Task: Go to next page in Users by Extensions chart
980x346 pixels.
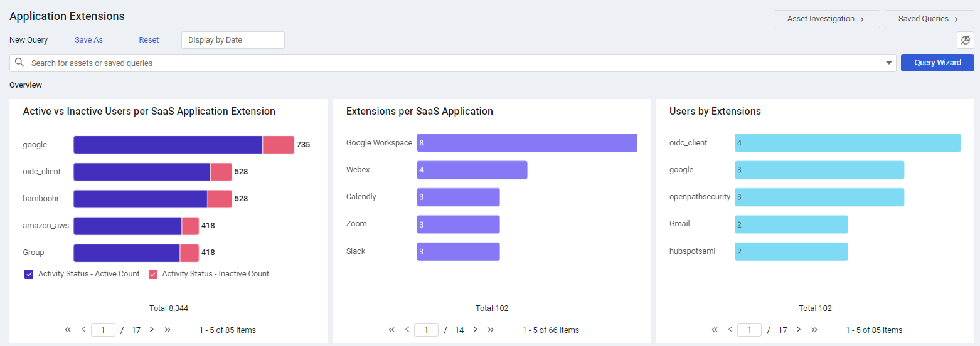Action: 798,330
